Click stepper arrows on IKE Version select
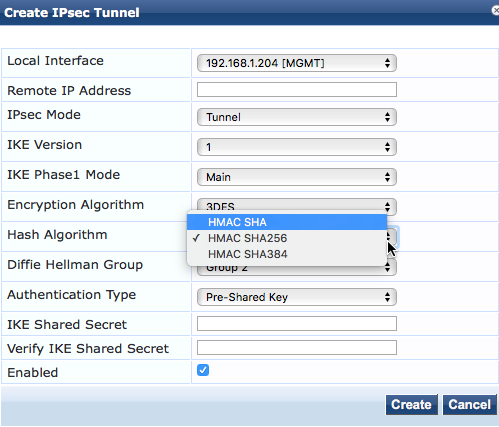This screenshot has height=427, width=499. pos(387,147)
